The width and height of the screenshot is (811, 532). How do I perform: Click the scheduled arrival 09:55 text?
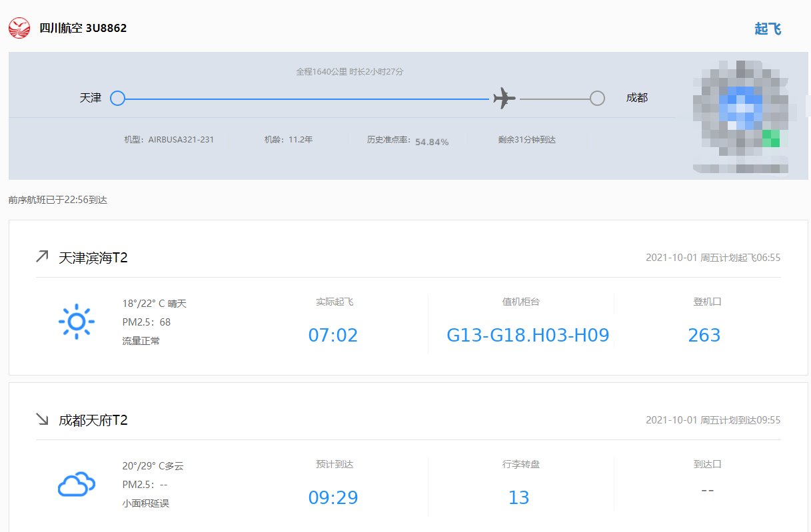pos(713,419)
